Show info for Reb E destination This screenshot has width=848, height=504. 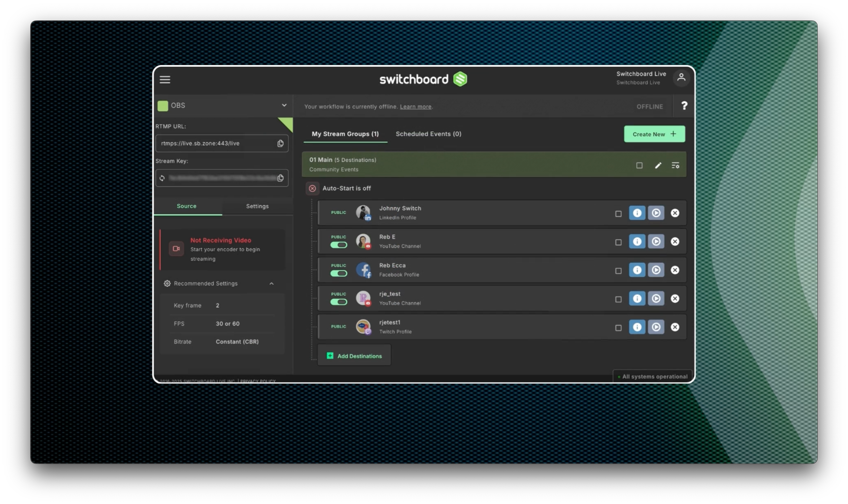[x=637, y=241]
